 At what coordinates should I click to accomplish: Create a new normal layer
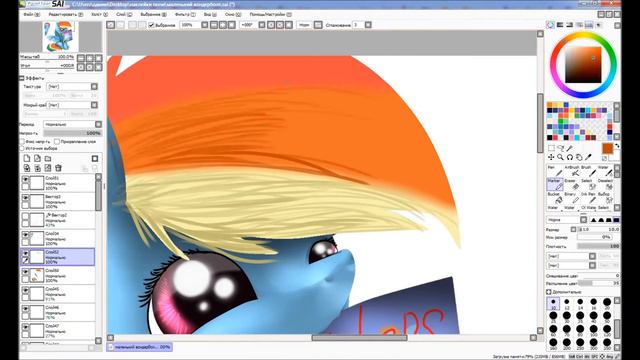point(27,158)
